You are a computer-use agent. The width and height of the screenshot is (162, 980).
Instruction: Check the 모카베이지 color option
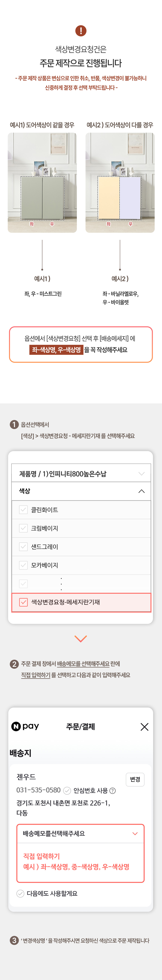(x=23, y=565)
